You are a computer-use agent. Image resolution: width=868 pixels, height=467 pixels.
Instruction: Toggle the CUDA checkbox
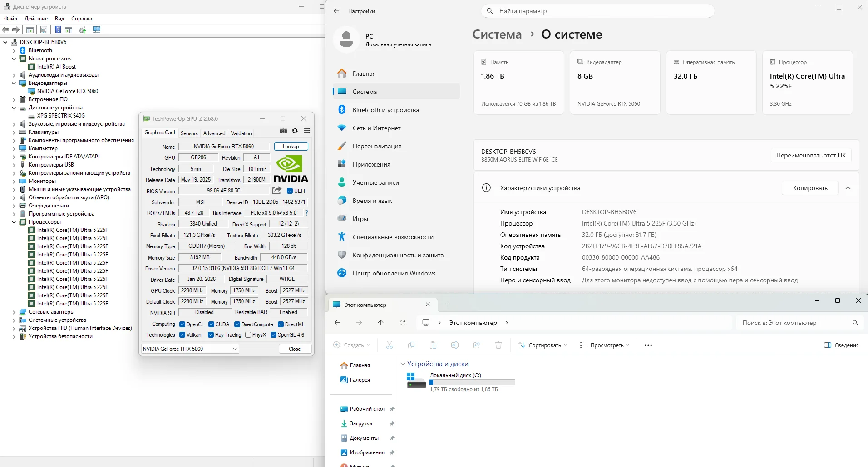(212, 324)
